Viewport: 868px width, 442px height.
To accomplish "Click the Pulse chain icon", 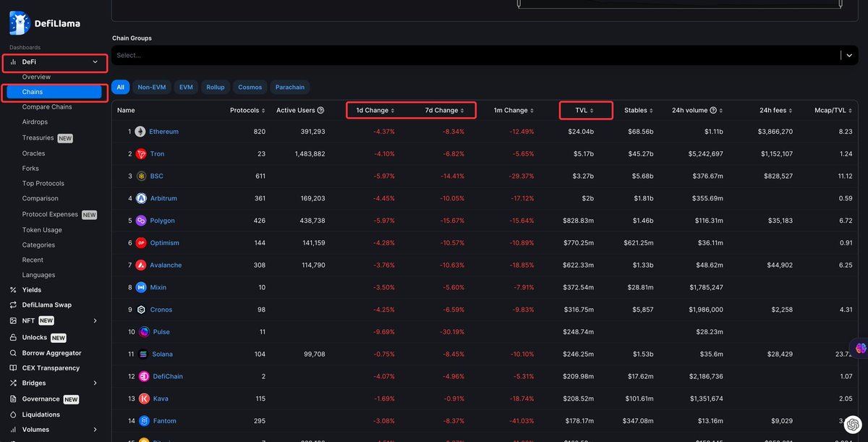I will click(x=144, y=332).
